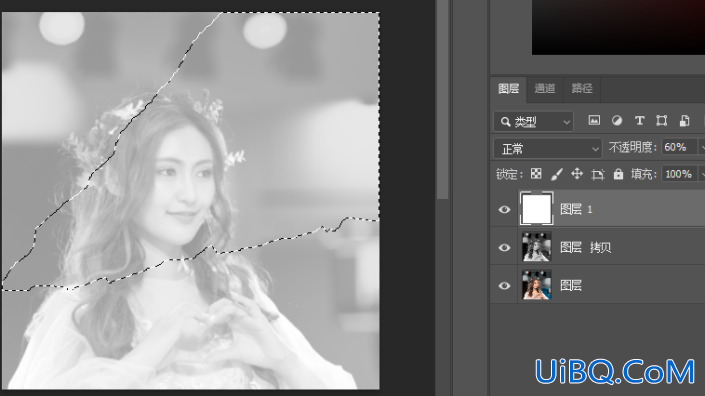Screen dimensions: 705x396
Task: Select the 图层 panel tab
Action: coord(509,89)
